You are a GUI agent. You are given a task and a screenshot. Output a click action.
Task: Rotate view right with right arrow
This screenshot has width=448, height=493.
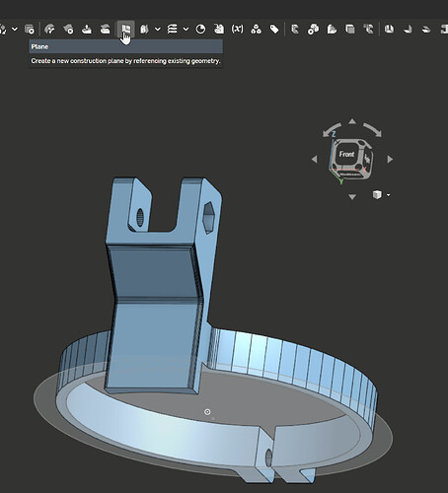390,159
